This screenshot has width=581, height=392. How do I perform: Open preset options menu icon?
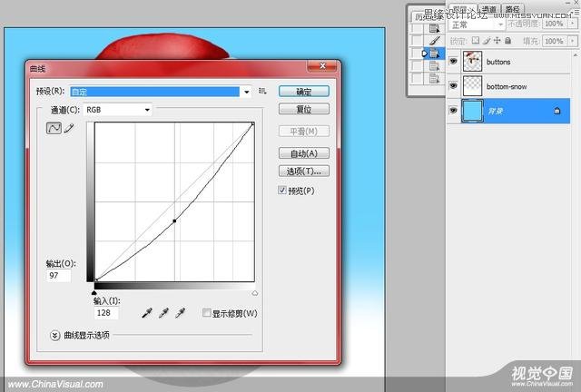pos(262,91)
